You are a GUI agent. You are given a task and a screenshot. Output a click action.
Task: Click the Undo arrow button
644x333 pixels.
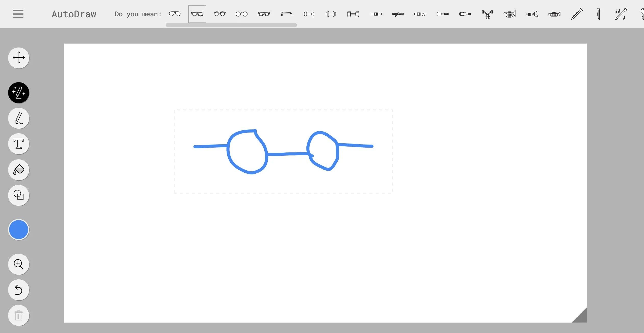(19, 290)
